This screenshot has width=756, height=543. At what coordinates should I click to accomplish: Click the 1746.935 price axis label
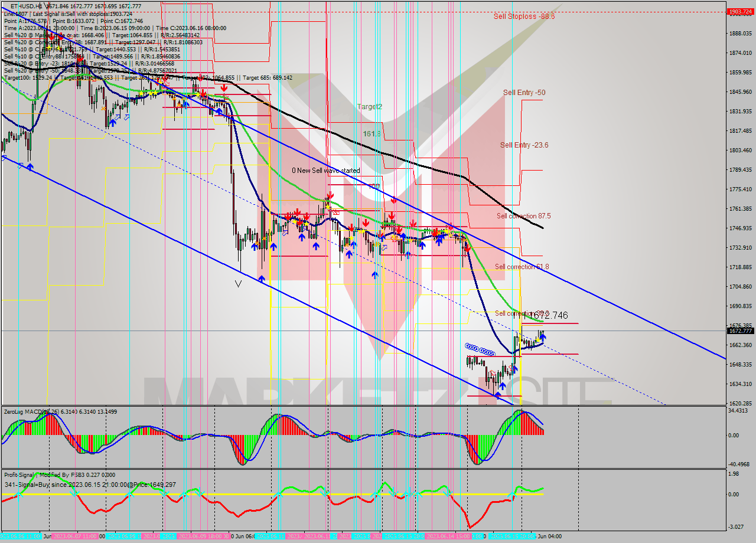[740, 228]
